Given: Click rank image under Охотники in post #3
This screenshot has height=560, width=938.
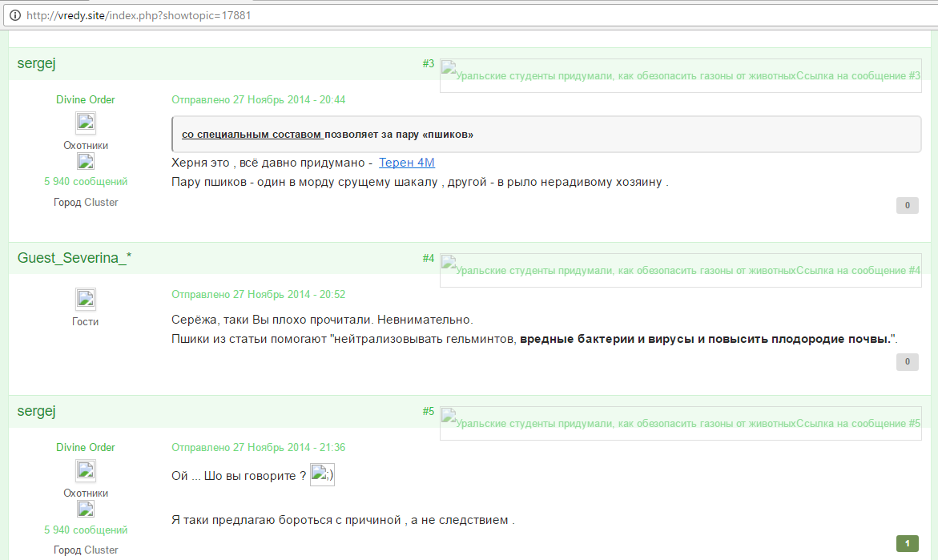Looking at the screenshot, I should point(86,162).
